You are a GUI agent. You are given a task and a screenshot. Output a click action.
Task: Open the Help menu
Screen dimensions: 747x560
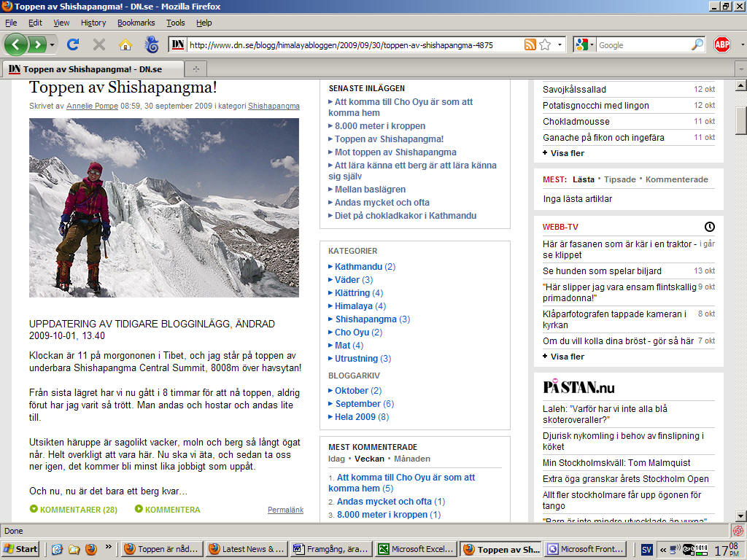[204, 23]
